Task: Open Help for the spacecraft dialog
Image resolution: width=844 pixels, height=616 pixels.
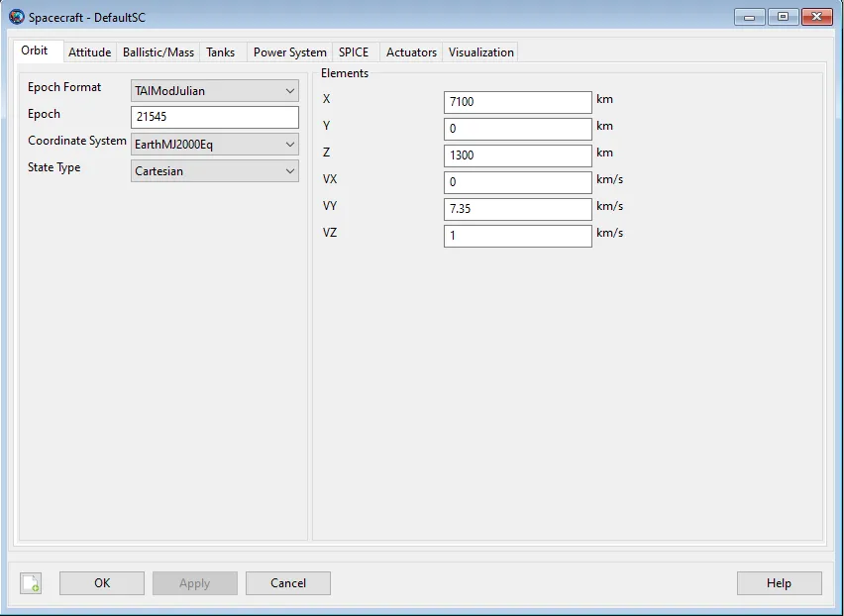Action: pyautogui.click(x=779, y=583)
